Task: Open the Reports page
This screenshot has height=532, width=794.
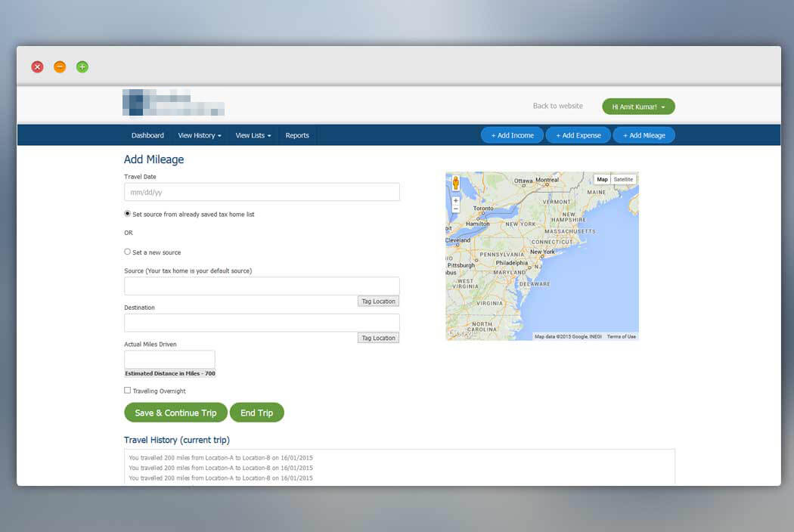Action: [297, 136]
